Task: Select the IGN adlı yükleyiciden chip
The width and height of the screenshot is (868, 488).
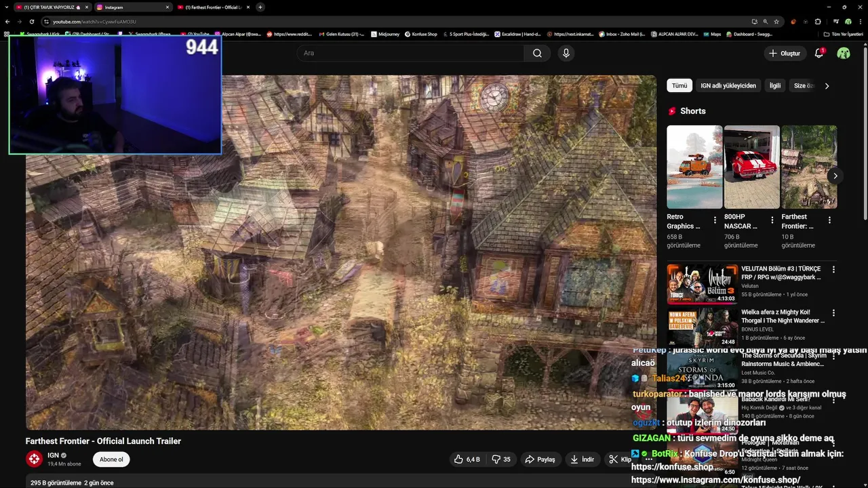Action: pyautogui.click(x=728, y=85)
